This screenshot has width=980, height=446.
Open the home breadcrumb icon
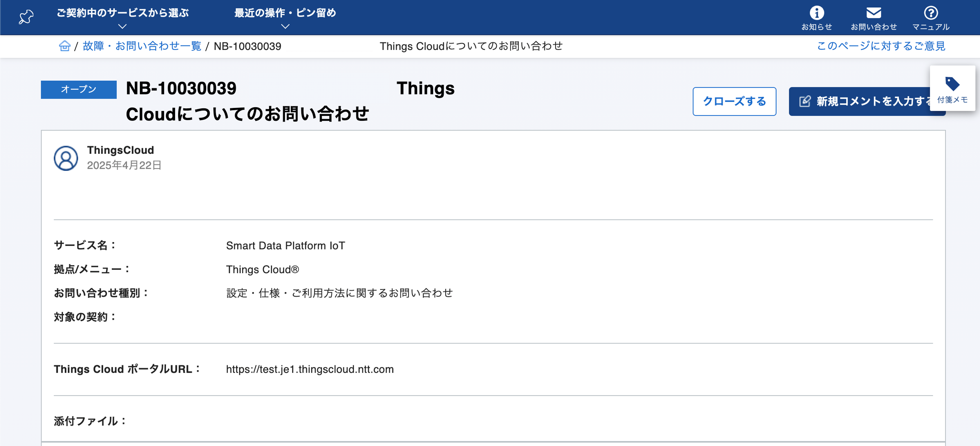point(65,46)
